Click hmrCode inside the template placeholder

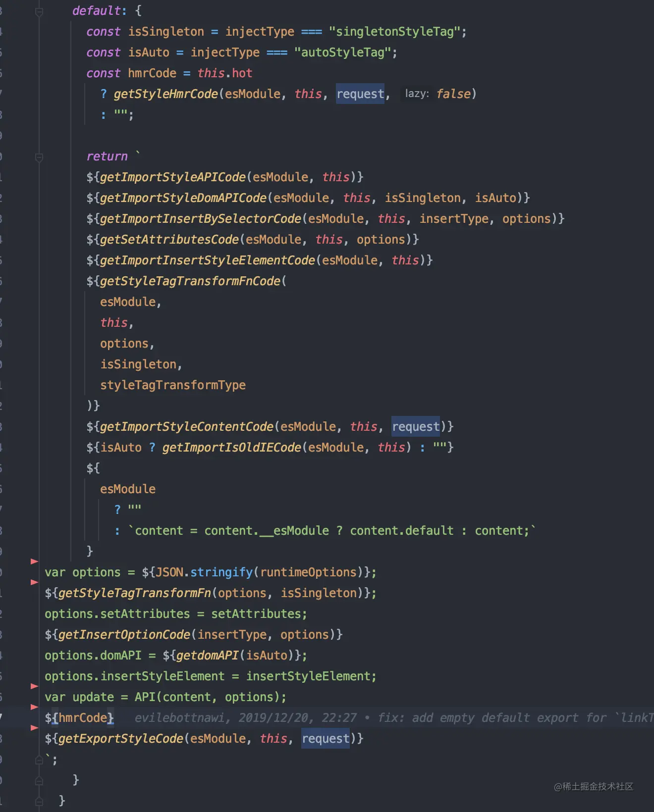coord(83,717)
